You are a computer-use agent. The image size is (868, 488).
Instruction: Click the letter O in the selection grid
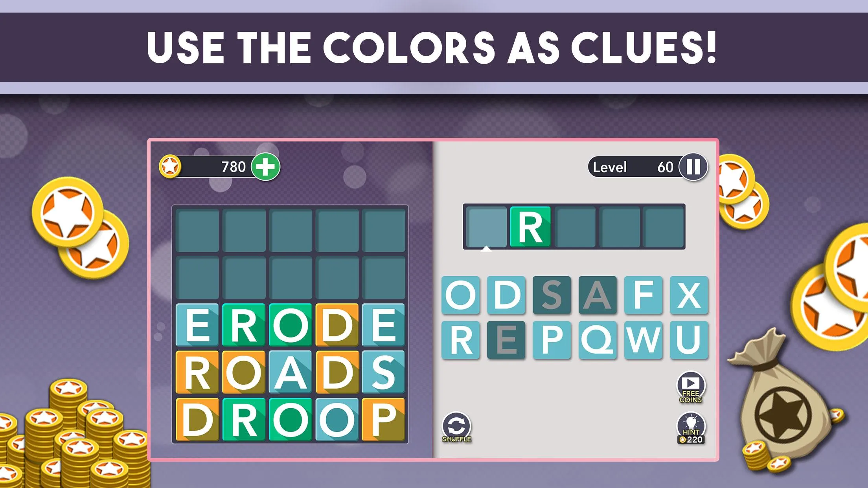point(458,293)
